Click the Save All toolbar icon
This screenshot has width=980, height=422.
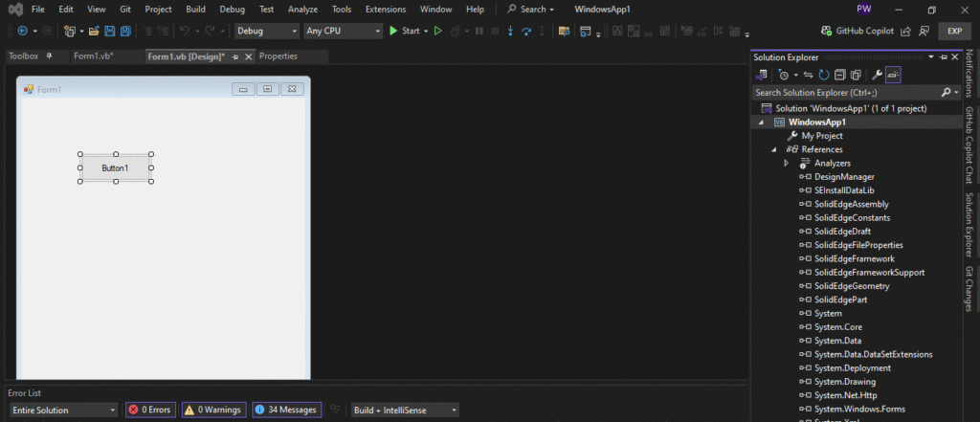(x=123, y=31)
